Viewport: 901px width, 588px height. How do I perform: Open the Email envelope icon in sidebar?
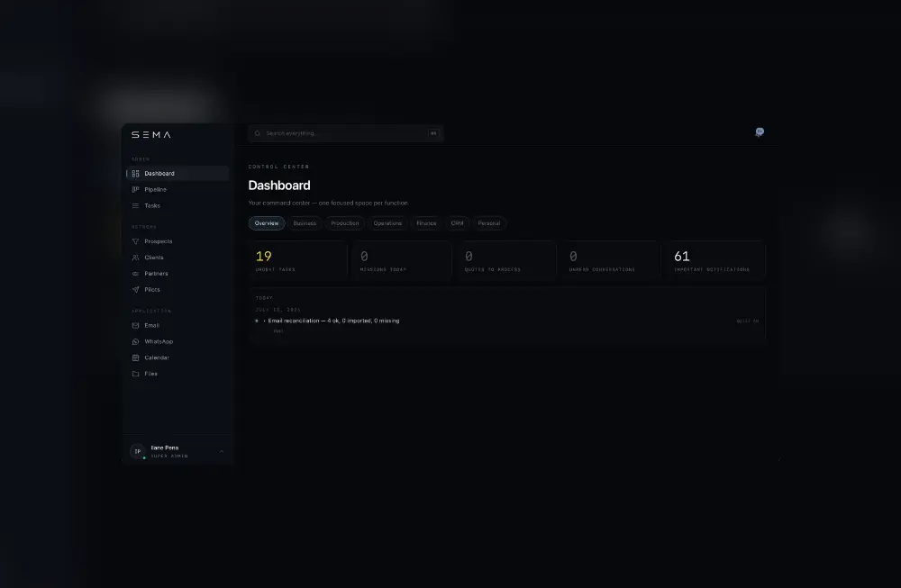(x=136, y=326)
